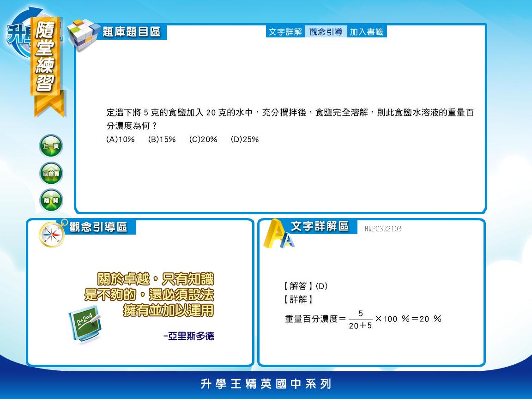Click the question code HWPC322103
Screen dimensions: 532x399
pos(383,229)
